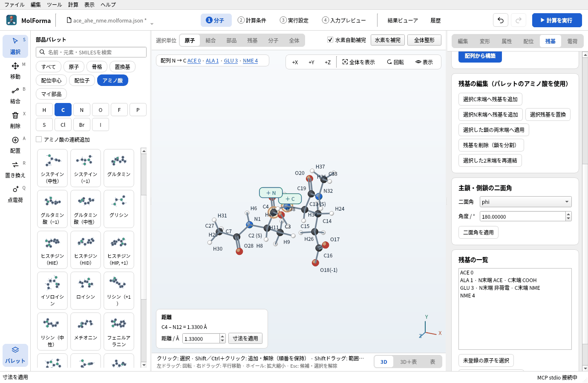The image size is (588, 383).
Task: Toggle the パレット palette panel button
Action: click(15, 355)
